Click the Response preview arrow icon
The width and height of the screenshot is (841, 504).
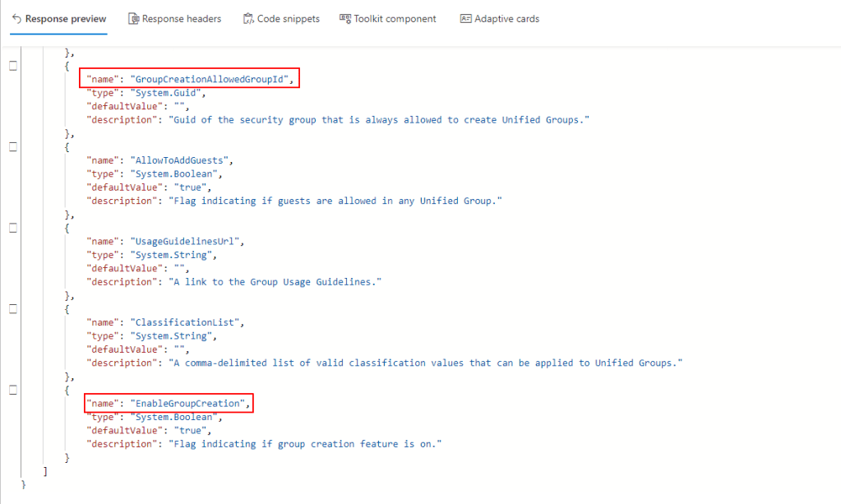16,19
